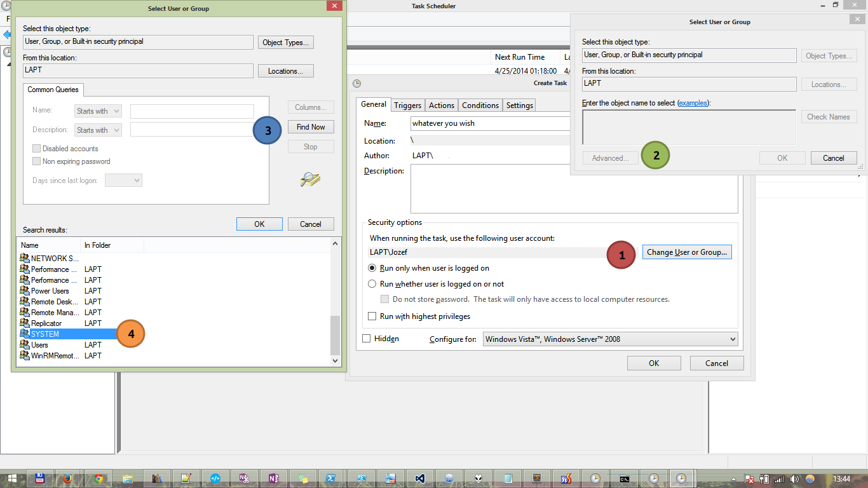Launch the floppy disk app on taskbar
This screenshot has height=488, width=868.
point(39,478)
